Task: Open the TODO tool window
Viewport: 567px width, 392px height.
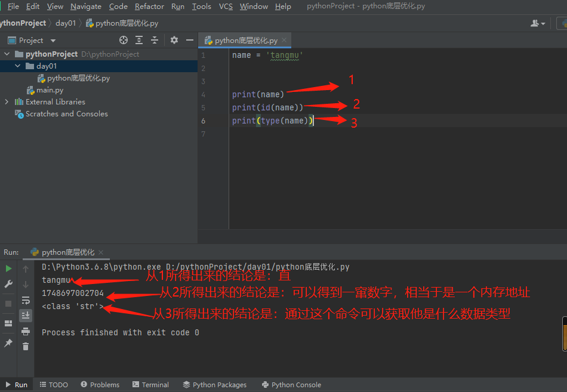Action: [x=54, y=385]
